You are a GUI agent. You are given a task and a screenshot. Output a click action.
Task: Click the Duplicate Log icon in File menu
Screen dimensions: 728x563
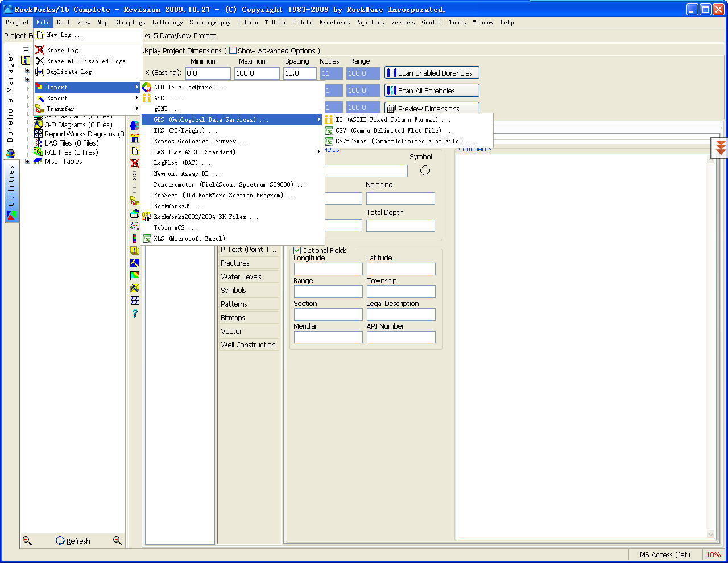coord(40,72)
